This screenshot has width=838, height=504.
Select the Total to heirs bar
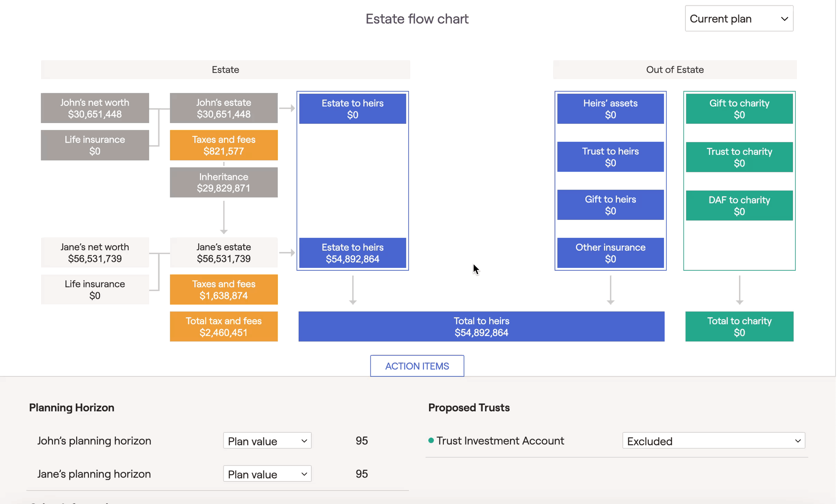(481, 327)
